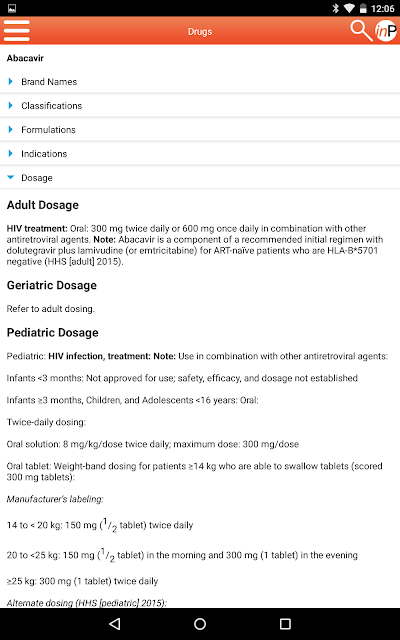
Task: Expand the Brand Names section
Action: click(200, 82)
